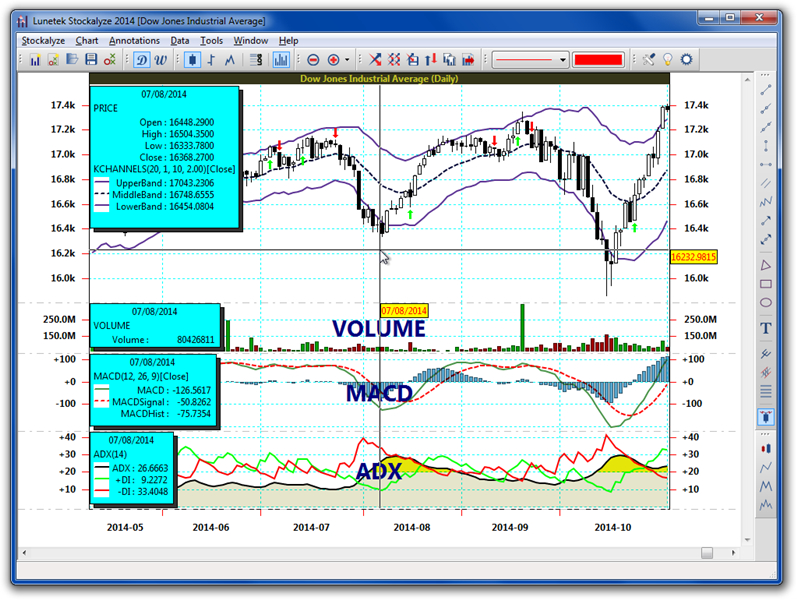Click the new chart icon in toolbar
The image size is (797, 600).
click(x=35, y=60)
